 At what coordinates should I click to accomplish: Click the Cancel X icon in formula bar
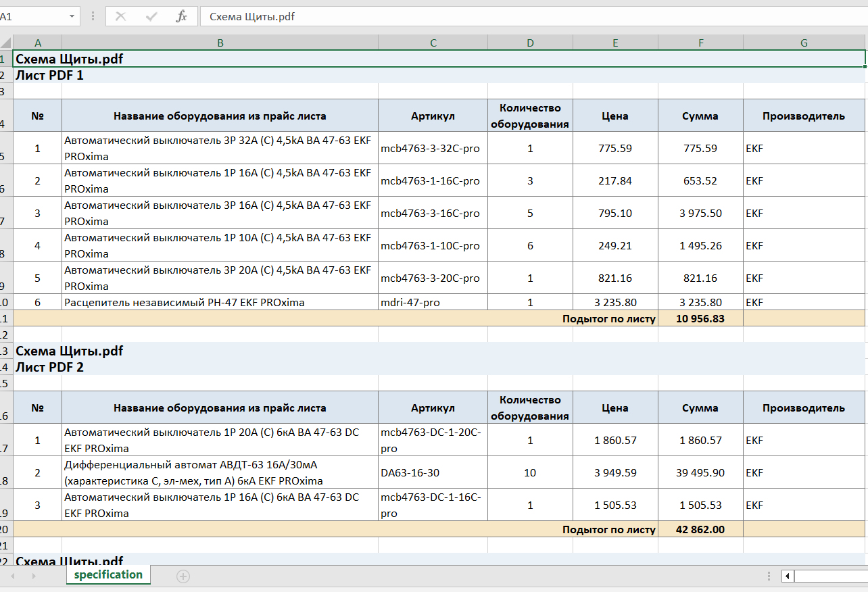121,17
